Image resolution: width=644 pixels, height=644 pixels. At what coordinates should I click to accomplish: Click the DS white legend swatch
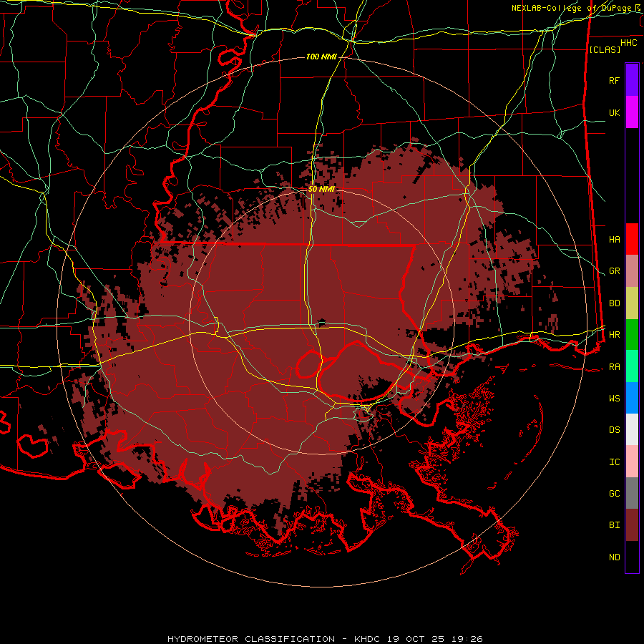coord(632,429)
